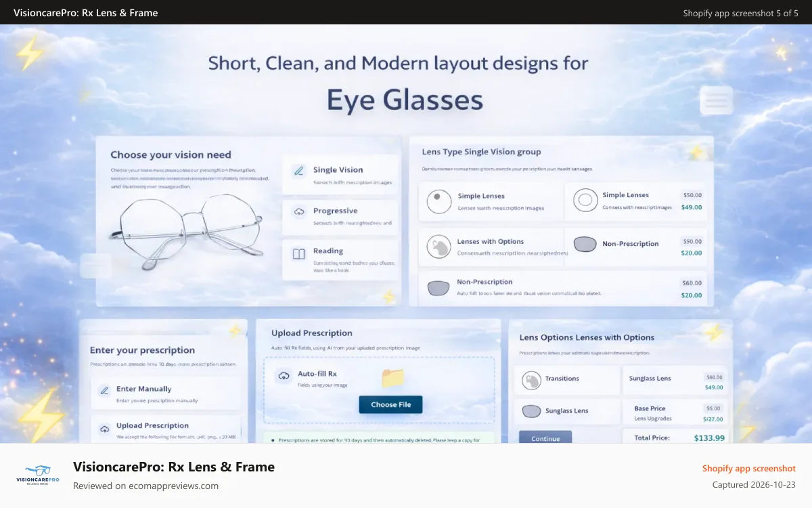Click the Continue button
812x508 pixels.
545,438
